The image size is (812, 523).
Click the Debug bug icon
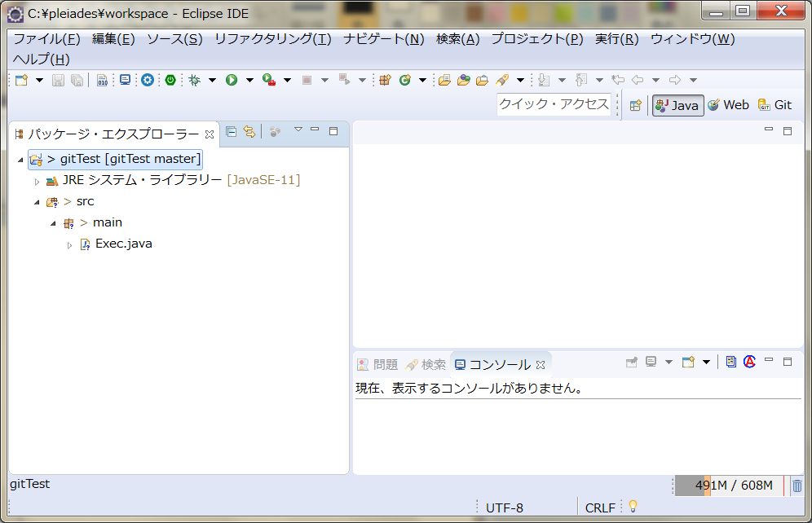coord(195,80)
